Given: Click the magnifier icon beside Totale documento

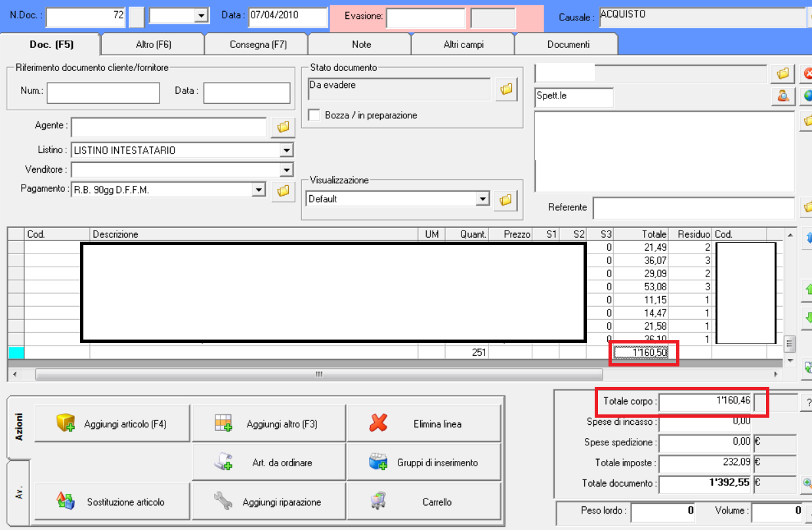Looking at the screenshot, I should point(807,483).
